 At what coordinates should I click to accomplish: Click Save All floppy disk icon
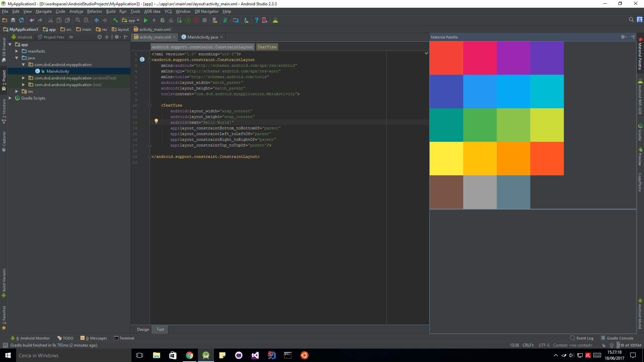point(13,20)
